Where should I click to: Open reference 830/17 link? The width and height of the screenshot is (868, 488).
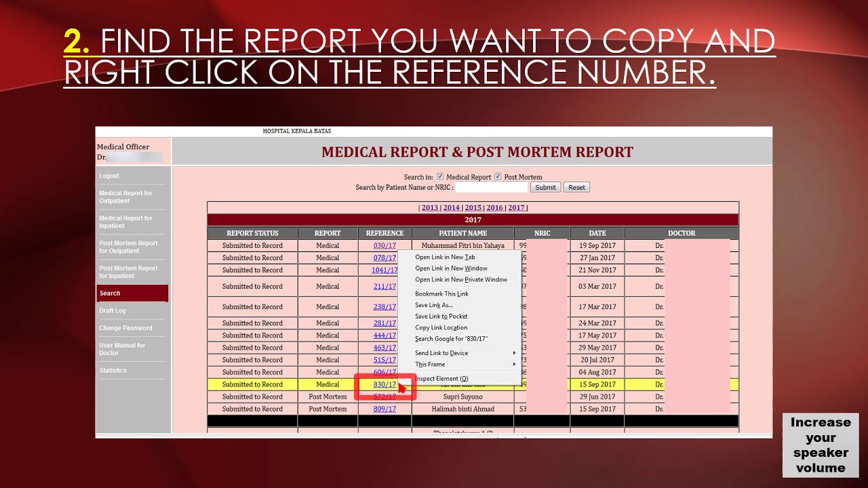384,384
